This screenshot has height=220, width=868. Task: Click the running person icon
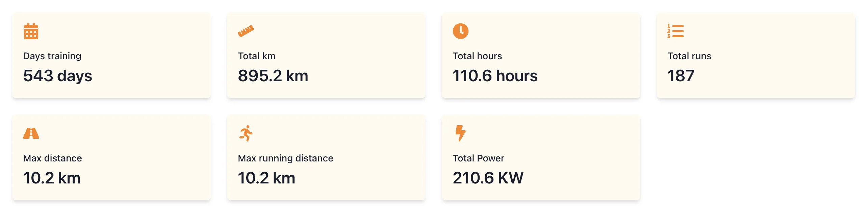(x=246, y=133)
